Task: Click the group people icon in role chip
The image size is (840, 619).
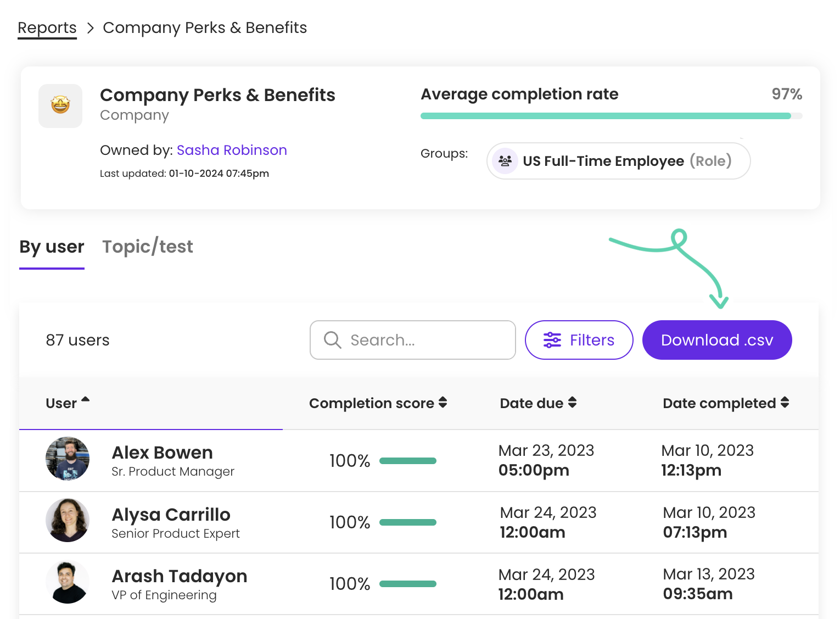Action: point(505,161)
